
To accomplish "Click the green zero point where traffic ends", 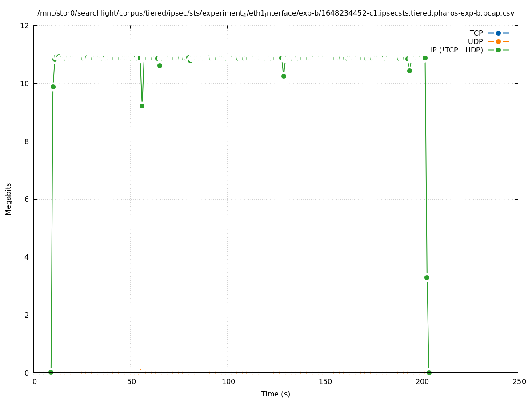I will 429,372.
